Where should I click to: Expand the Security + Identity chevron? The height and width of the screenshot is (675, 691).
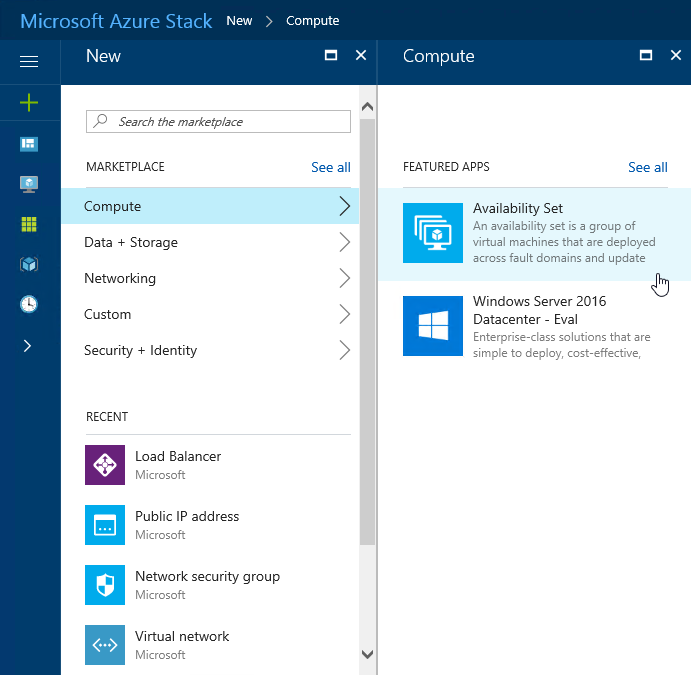345,350
